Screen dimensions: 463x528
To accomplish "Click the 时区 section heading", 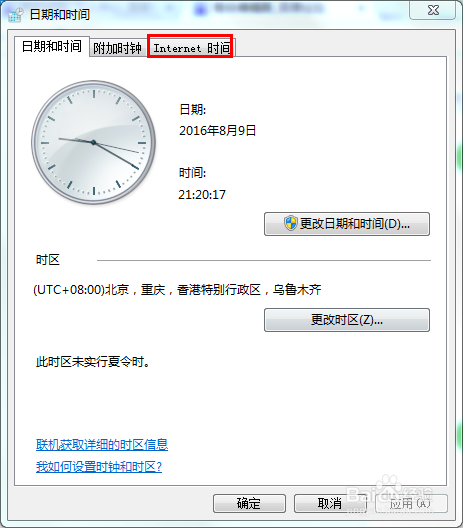I will (x=48, y=260).
